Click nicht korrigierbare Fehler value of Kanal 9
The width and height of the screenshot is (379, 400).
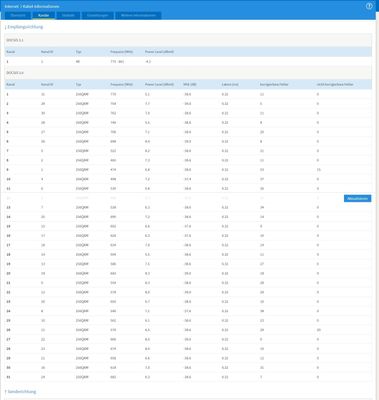pos(319,170)
